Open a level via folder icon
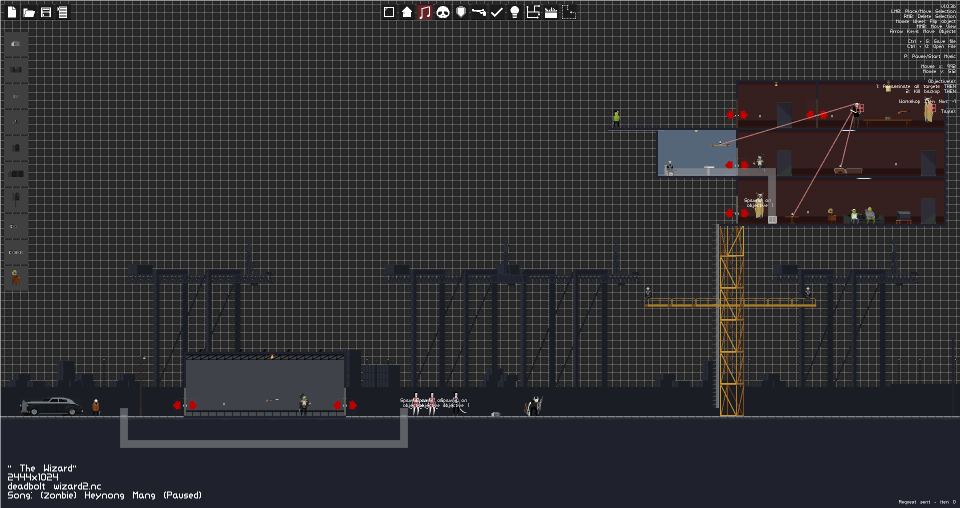The height and width of the screenshot is (508, 960). click(x=29, y=12)
